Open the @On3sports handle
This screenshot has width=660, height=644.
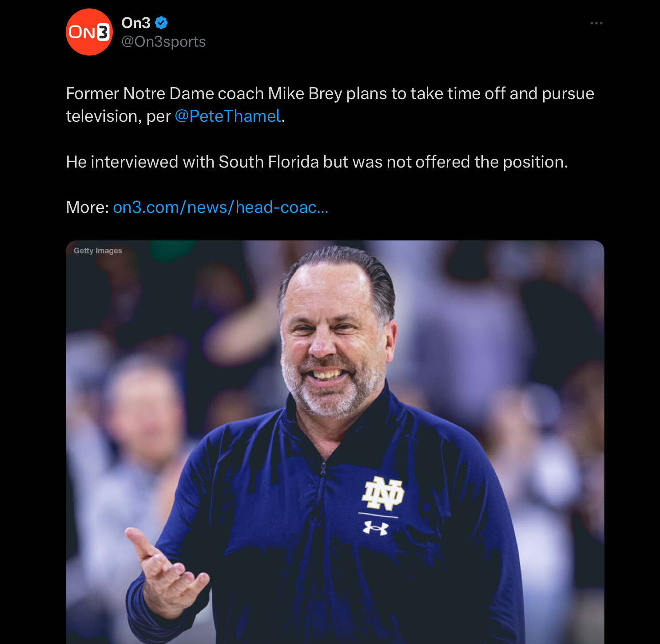point(163,42)
